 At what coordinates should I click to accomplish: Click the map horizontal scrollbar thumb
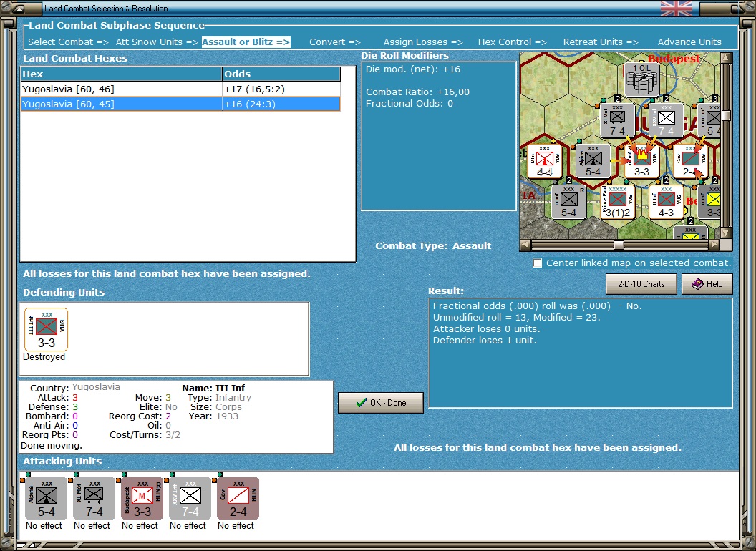coord(619,245)
